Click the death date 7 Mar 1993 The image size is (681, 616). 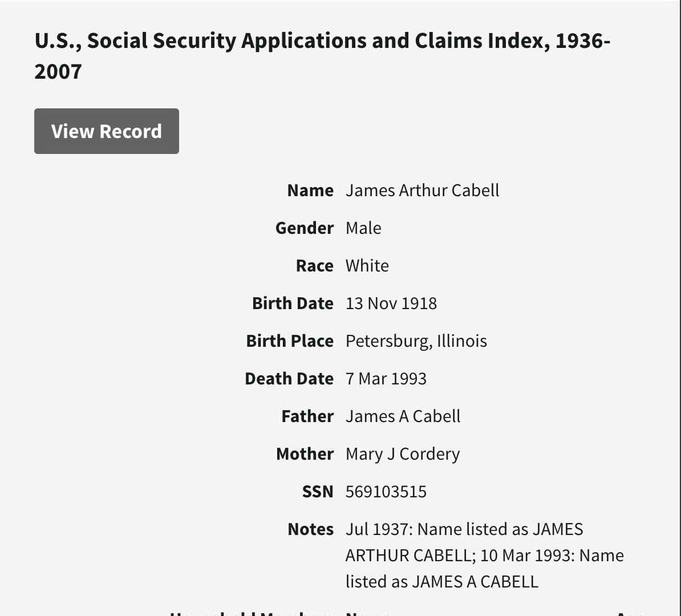(x=386, y=379)
